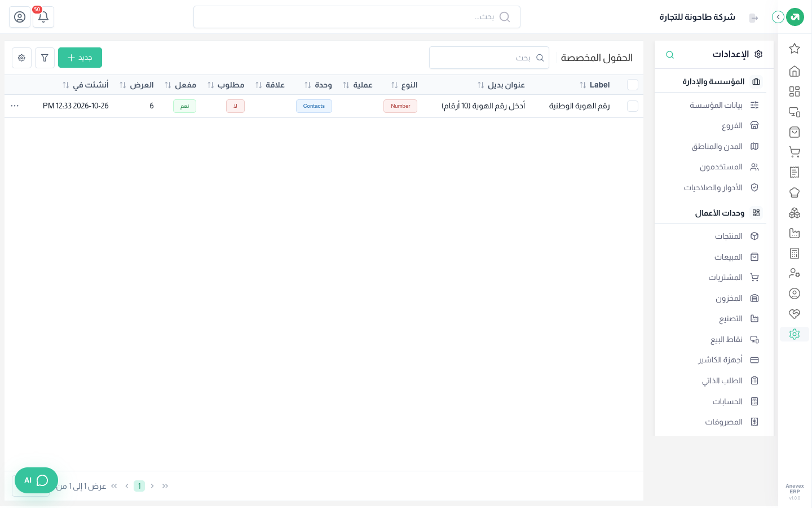This screenshot has width=812, height=508.
Task: Click the green جديد button
Action: tap(80, 58)
